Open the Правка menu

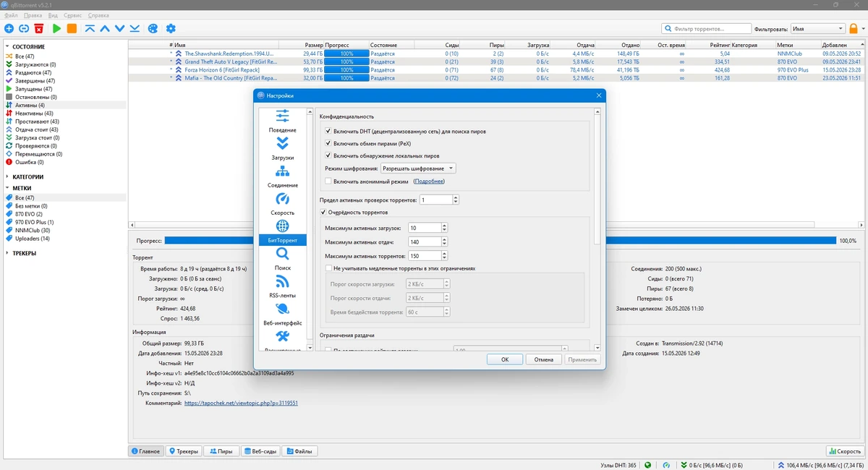tap(33, 15)
